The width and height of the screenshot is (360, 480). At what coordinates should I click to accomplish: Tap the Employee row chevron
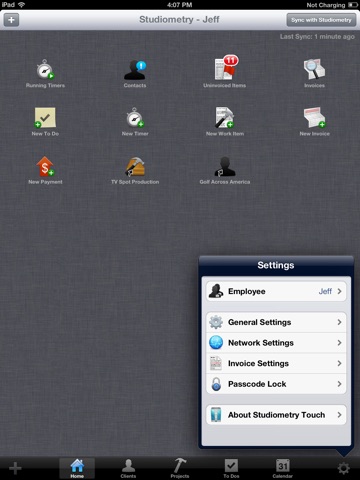pyautogui.click(x=339, y=291)
